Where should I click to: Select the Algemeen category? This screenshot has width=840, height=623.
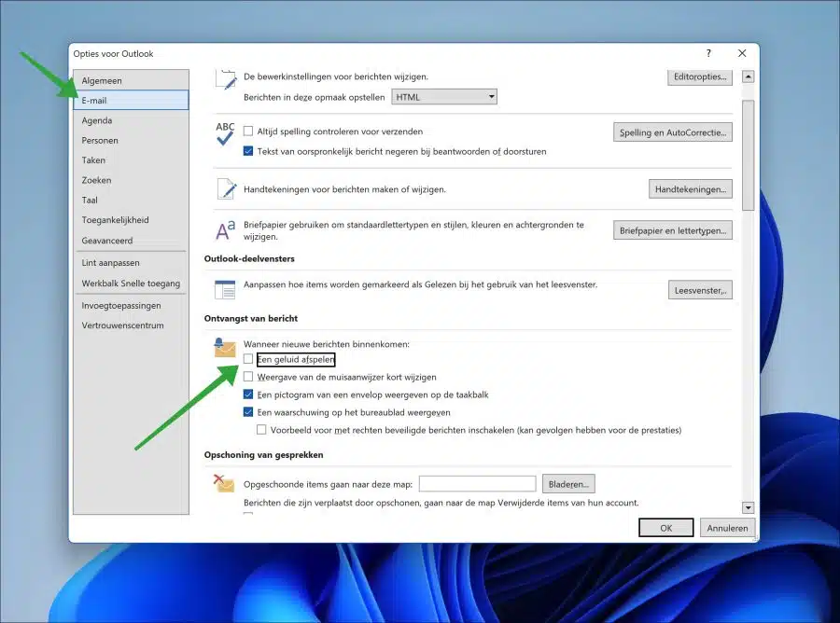[x=131, y=80]
